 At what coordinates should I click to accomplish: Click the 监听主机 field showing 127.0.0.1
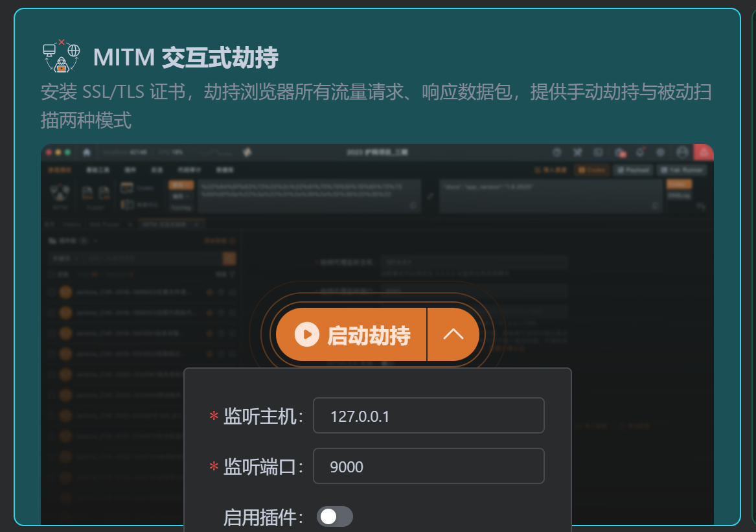(x=428, y=415)
